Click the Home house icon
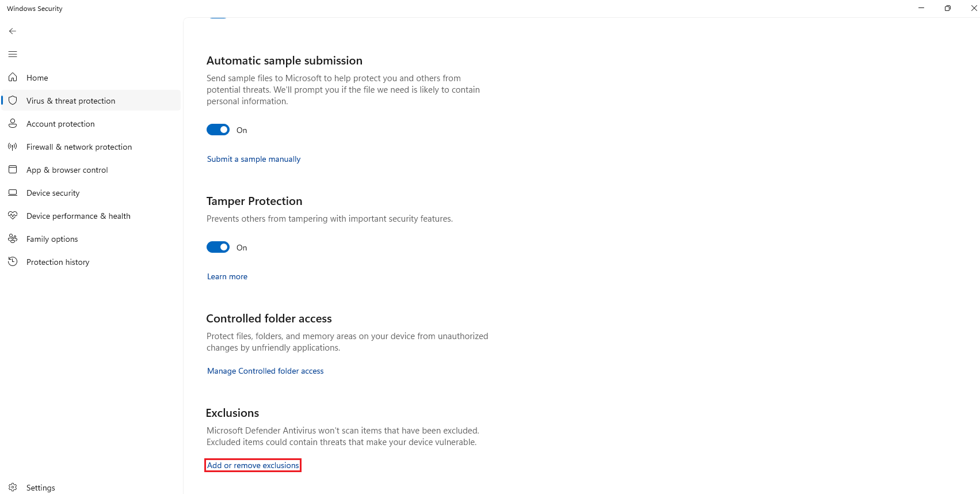Image resolution: width=980 pixels, height=494 pixels. [13, 77]
